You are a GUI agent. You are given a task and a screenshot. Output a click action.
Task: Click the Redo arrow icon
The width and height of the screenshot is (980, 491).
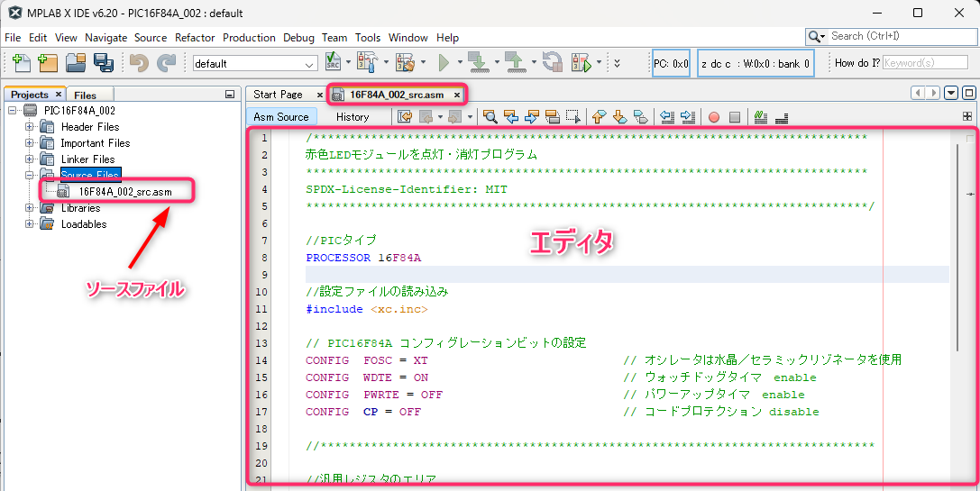pyautogui.click(x=166, y=62)
